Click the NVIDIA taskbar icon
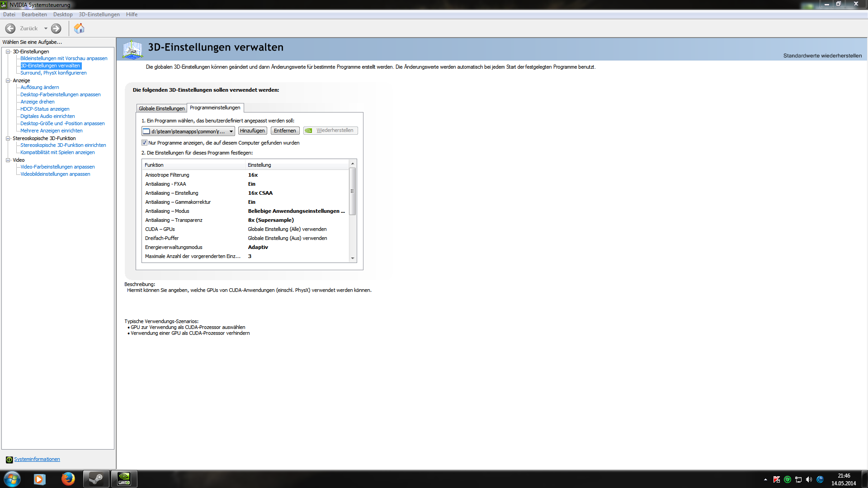 coord(124,479)
